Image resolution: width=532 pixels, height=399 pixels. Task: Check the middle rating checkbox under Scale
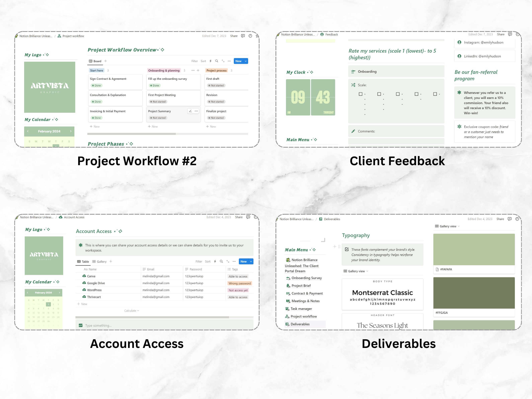pos(398,94)
